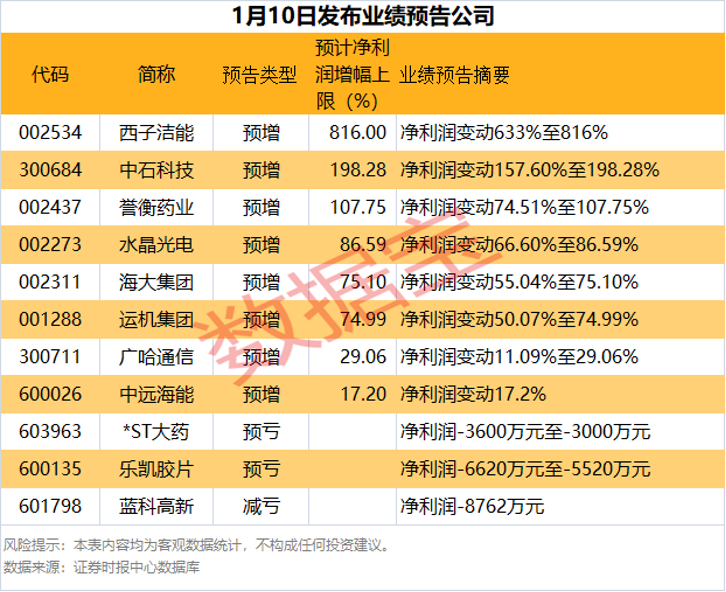
Task: Click the 数据来源 证券时报中心数据库 line
Action: pos(101,568)
